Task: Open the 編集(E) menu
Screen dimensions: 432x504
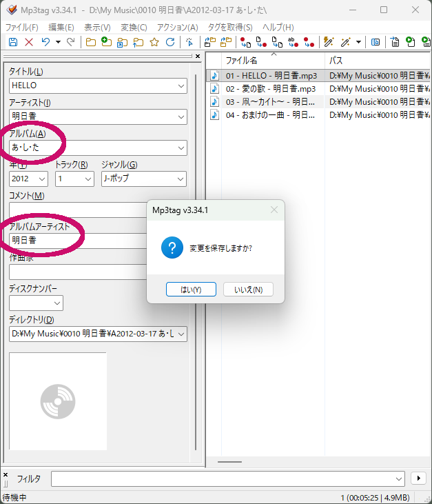Action: pos(61,28)
